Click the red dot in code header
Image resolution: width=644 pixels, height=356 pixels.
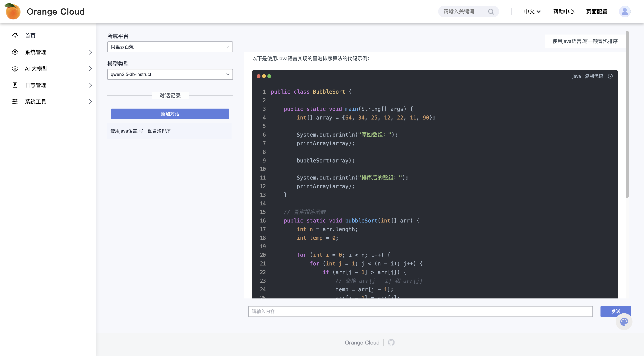(x=259, y=76)
